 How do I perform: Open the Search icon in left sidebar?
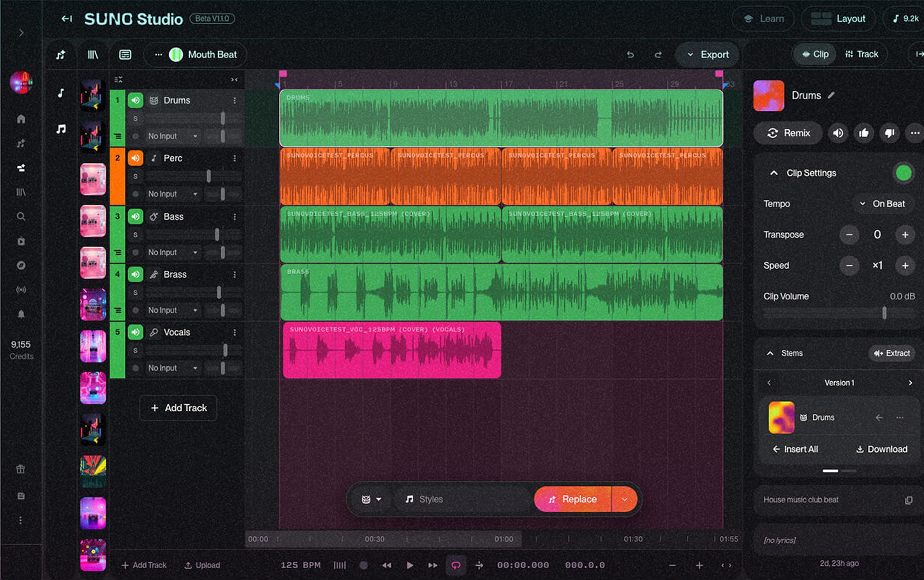pos(21,217)
